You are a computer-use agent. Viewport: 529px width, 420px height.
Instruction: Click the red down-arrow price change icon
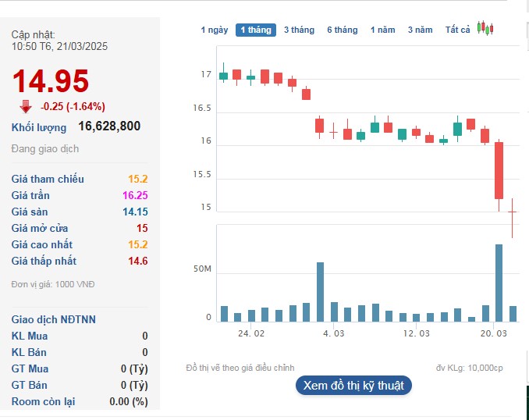[26, 107]
